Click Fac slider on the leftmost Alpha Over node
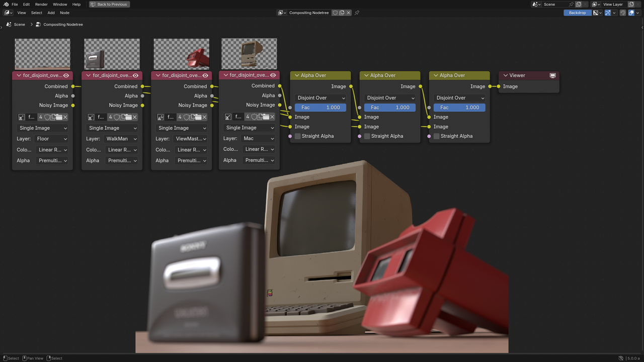This screenshot has height=362, width=644. 320,107
